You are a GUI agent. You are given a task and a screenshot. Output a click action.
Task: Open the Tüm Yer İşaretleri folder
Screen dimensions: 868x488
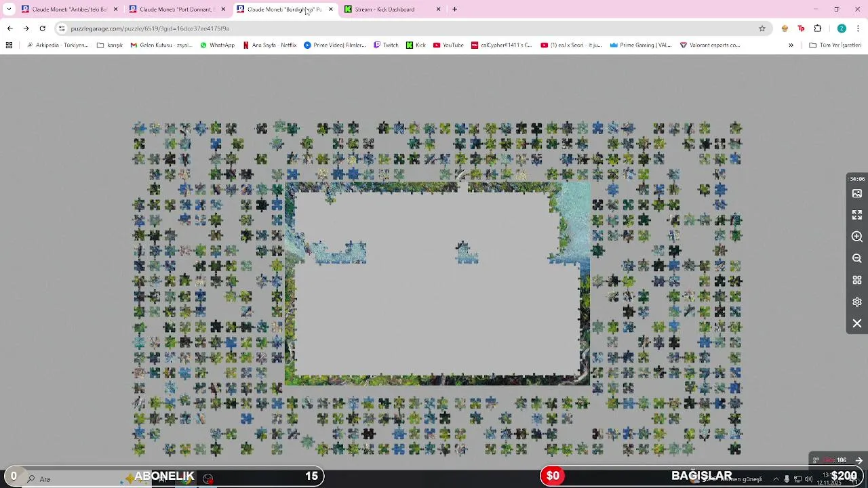[x=835, y=45]
